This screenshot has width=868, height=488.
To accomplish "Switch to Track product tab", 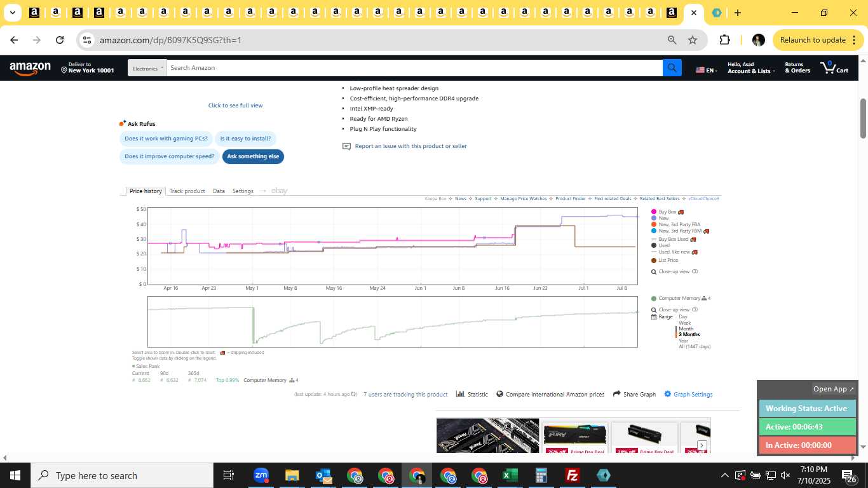I will pyautogui.click(x=187, y=191).
